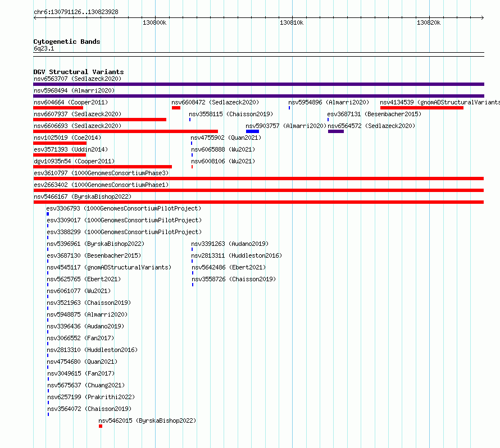The height and width of the screenshot is (448, 500).
Task: Open nsv6608472 (Sedlazeck2020) label
Action: (215, 102)
